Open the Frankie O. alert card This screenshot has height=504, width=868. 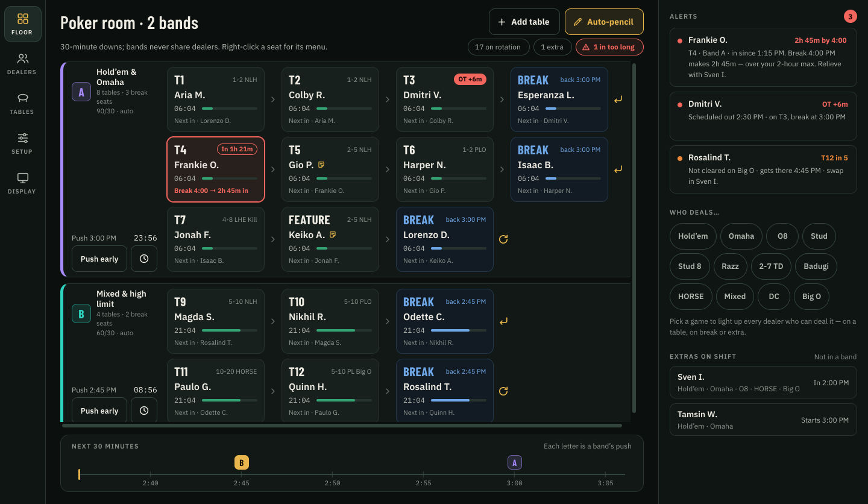763,57
